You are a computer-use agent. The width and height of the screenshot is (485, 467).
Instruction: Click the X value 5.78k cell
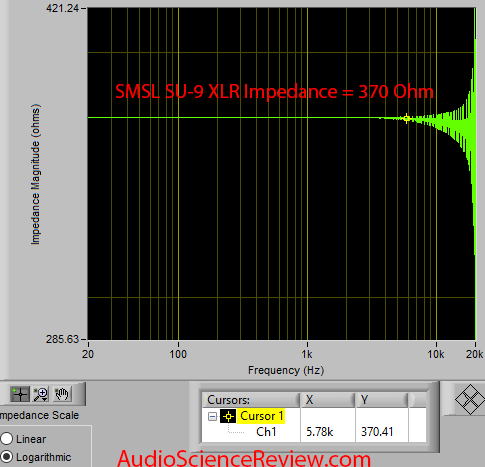coord(319,432)
